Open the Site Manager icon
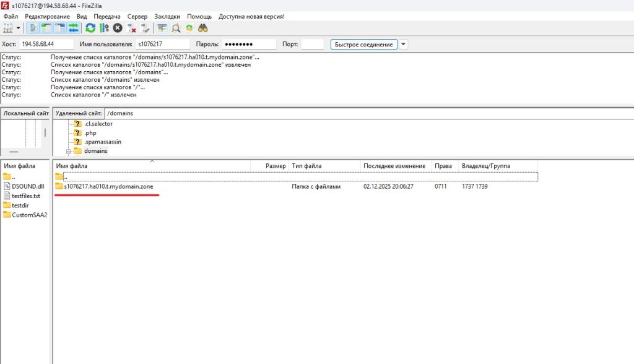 click(x=7, y=28)
